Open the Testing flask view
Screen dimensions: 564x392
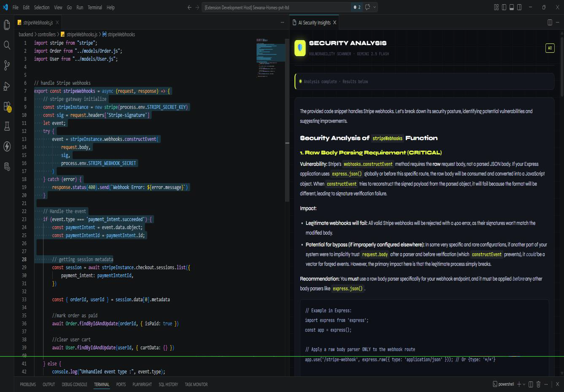(x=7, y=126)
